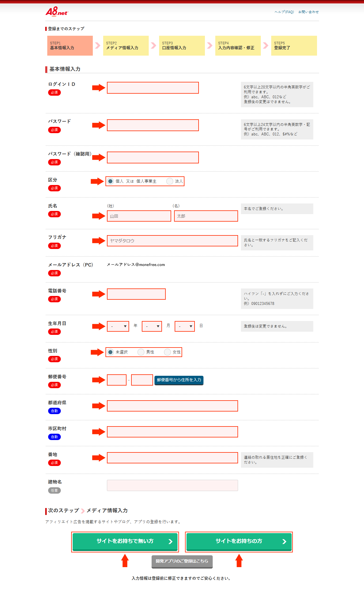Click the 郵便番号から住所を入力 button

pos(179,380)
